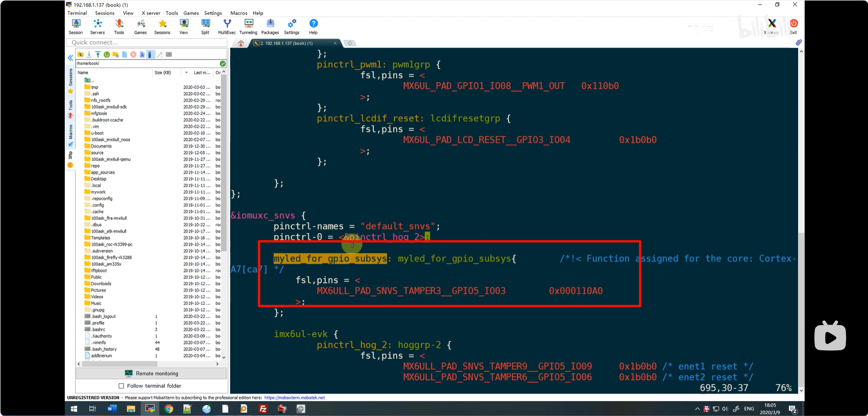Open the Help menu

click(258, 13)
